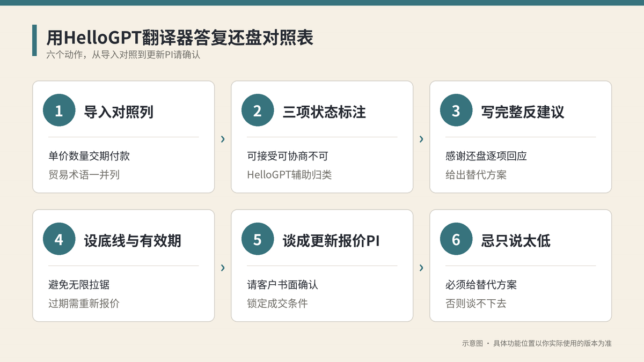Image resolution: width=644 pixels, height=362 pixels.
Task: Click the text 可接受可协商不可
Action: coord(288,156)
